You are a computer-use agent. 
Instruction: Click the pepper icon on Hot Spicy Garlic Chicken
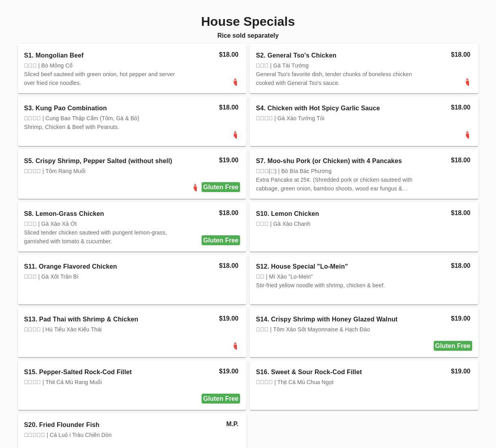point(467,135)
